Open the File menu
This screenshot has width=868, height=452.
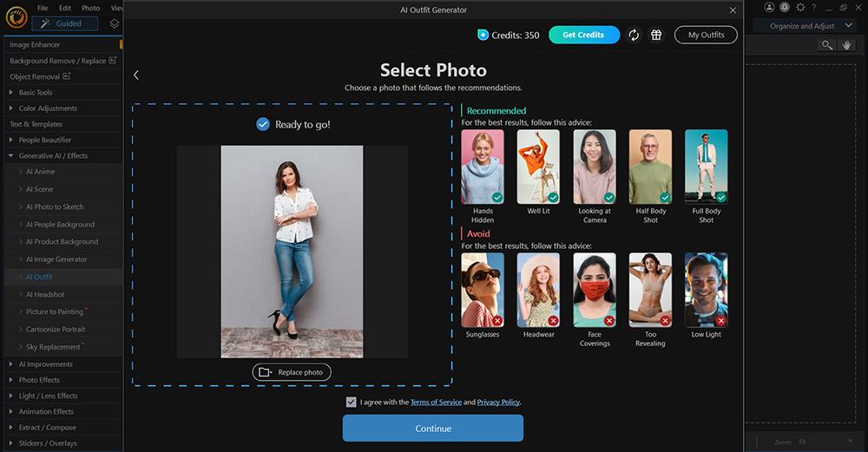(43, 8)
